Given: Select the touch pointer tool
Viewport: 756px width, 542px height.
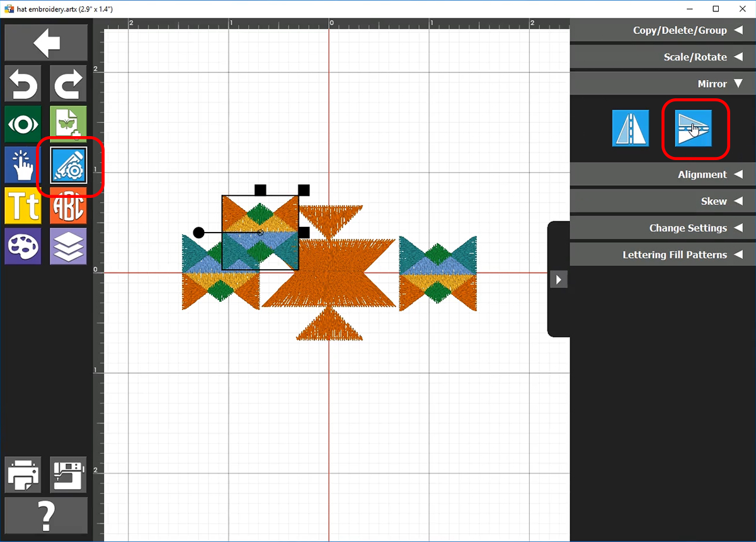Looking at the screenshot, I should point(23,165).
